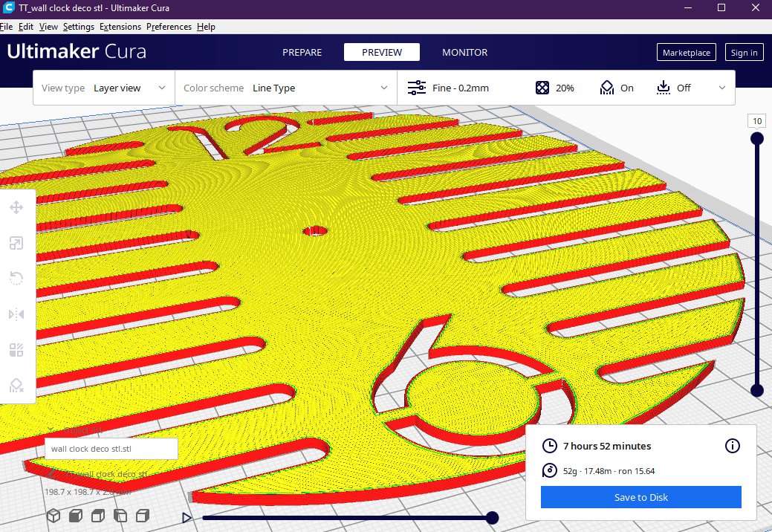This screenshot has height=532, width=772.
Task: Select the Move tool in left toolbar
Action: (x=16, y=207)
